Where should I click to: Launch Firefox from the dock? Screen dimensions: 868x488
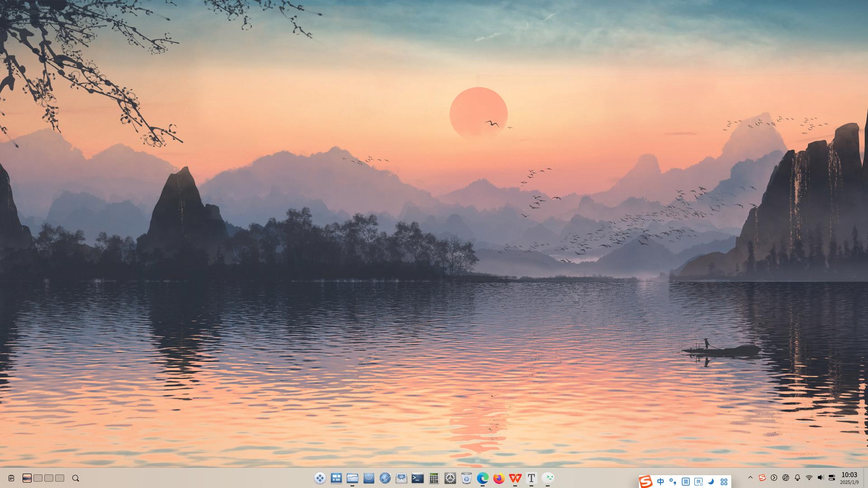499,478
